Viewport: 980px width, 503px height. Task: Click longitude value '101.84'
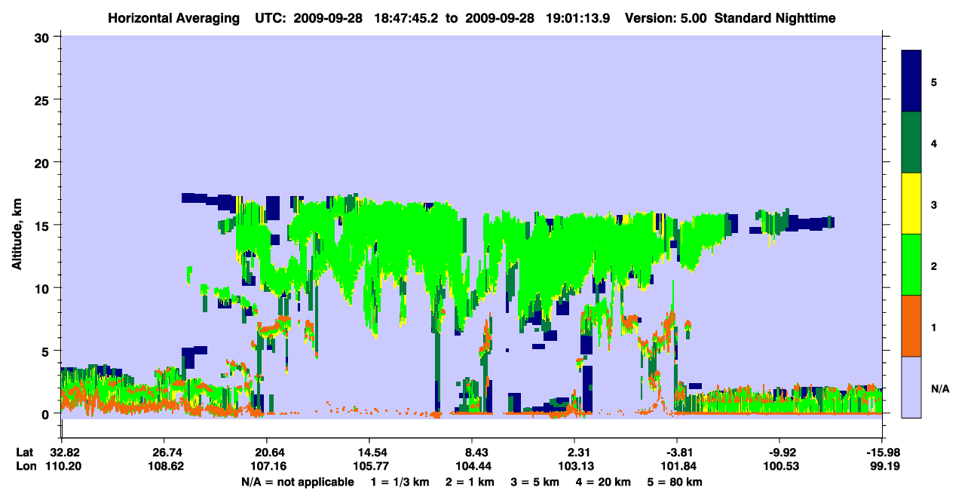click(677, 466)
